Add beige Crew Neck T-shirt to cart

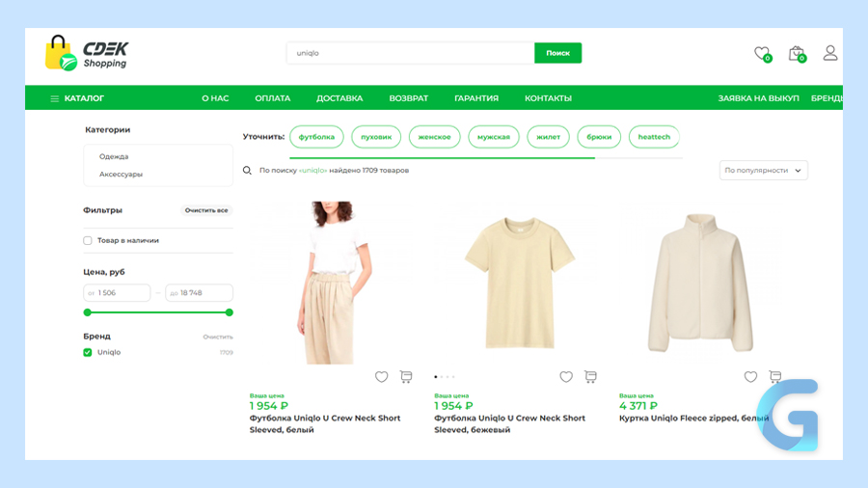point(590,377)
